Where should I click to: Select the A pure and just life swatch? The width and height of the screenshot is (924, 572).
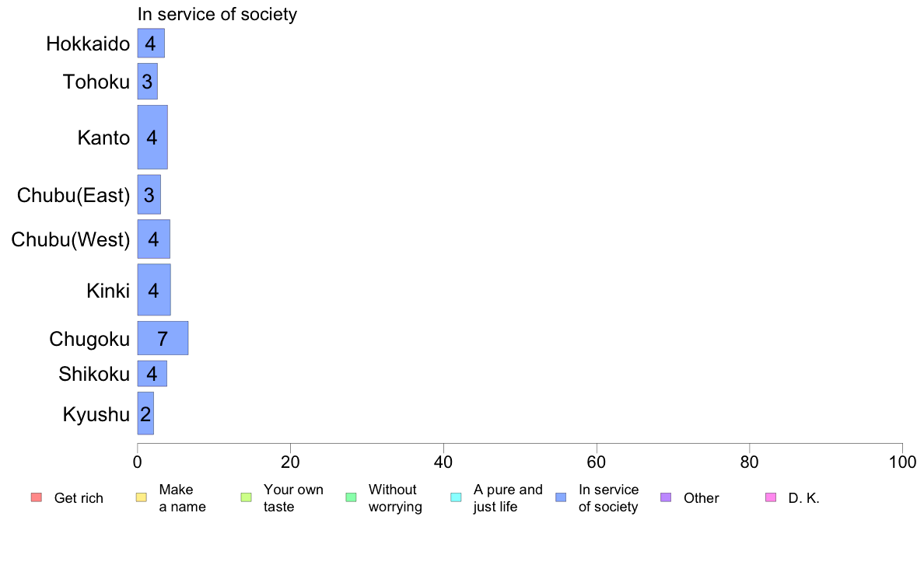click(x=456, y=497)
